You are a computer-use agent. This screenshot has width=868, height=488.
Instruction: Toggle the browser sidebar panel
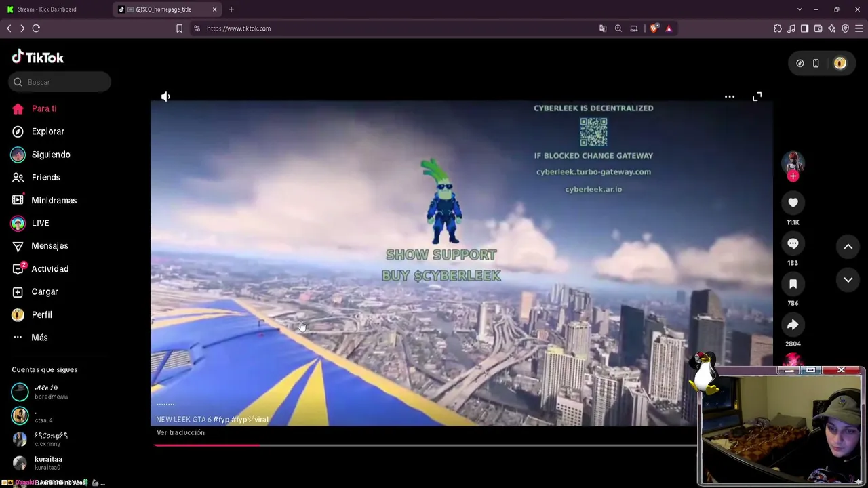point(804,28)
